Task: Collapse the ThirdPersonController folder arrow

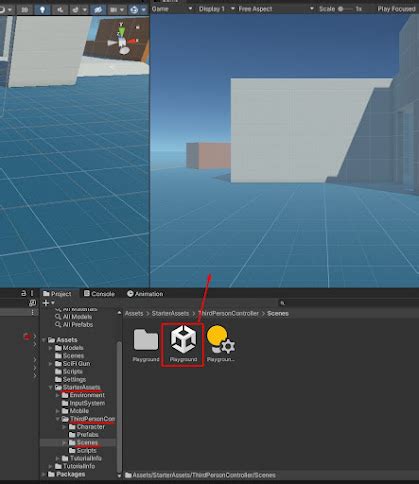Action: point(58,419)
